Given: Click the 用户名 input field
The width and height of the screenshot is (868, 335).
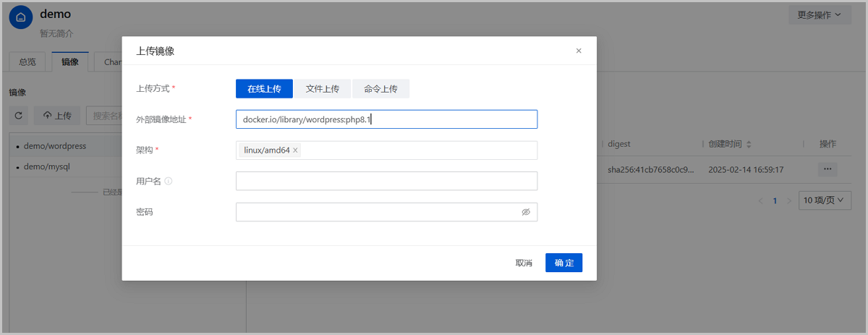Looking at the screenshot, I should (x=386, y=181).
